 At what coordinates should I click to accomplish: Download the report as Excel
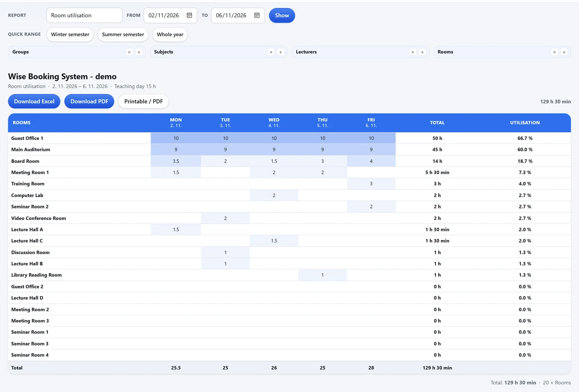[34, 101]
